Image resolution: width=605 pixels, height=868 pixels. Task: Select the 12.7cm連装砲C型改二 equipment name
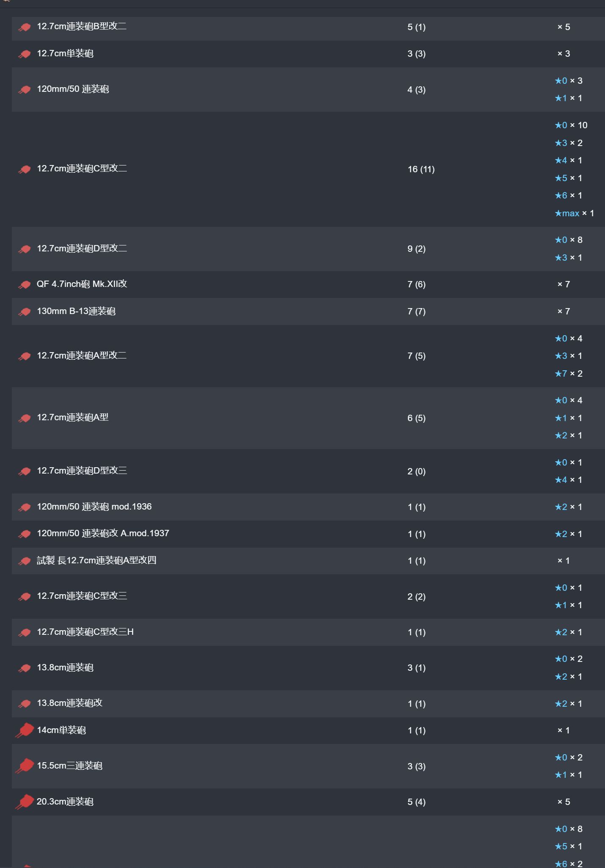[x=82, y=168]
